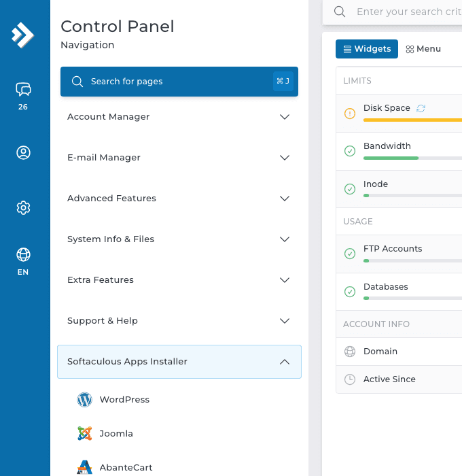Viewport: 462px width, 476px height.
Task: Launch the Joomla installer icon
Action: (x=84, y=434)
